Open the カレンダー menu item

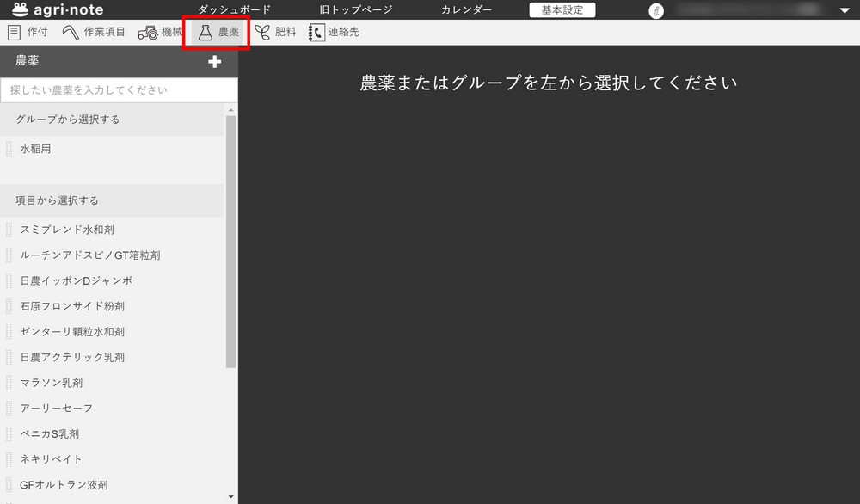pyautogui.click(x=466, y=9)
